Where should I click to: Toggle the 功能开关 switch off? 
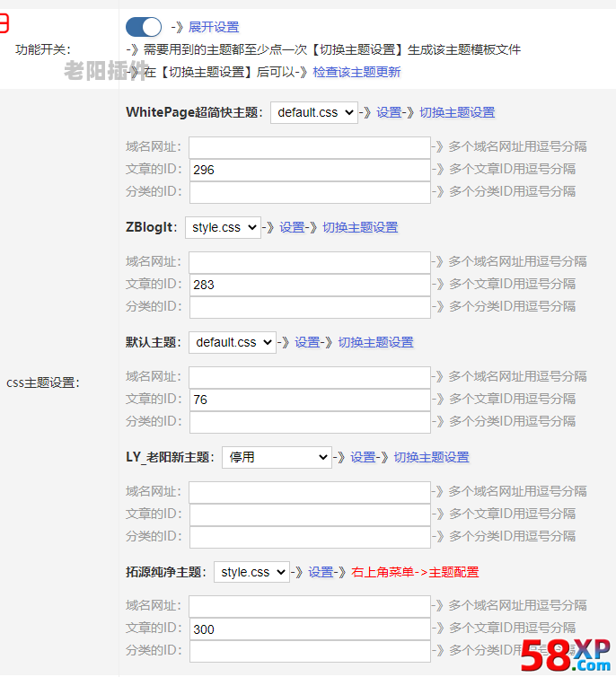[x=144, y=27]
